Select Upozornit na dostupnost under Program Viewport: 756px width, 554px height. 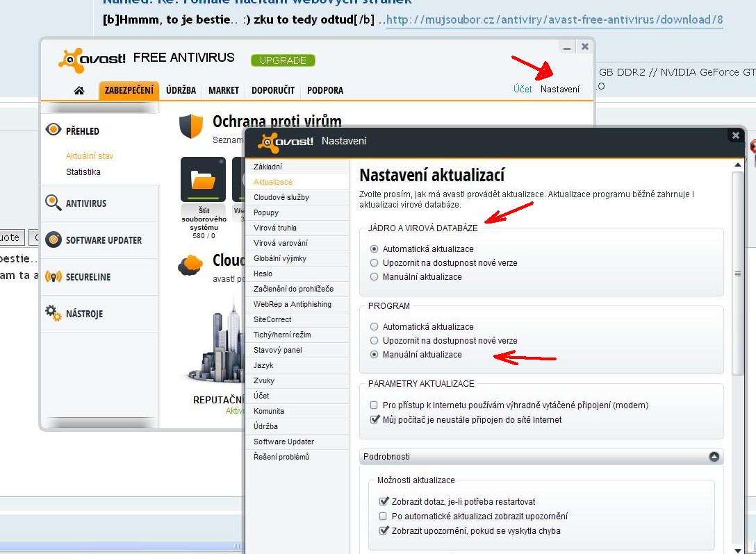(374, 341)
